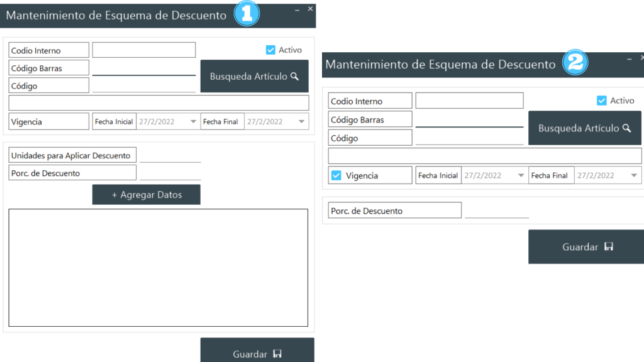
Task: Click the blue number 1 badge
Action: coord(247,14)
